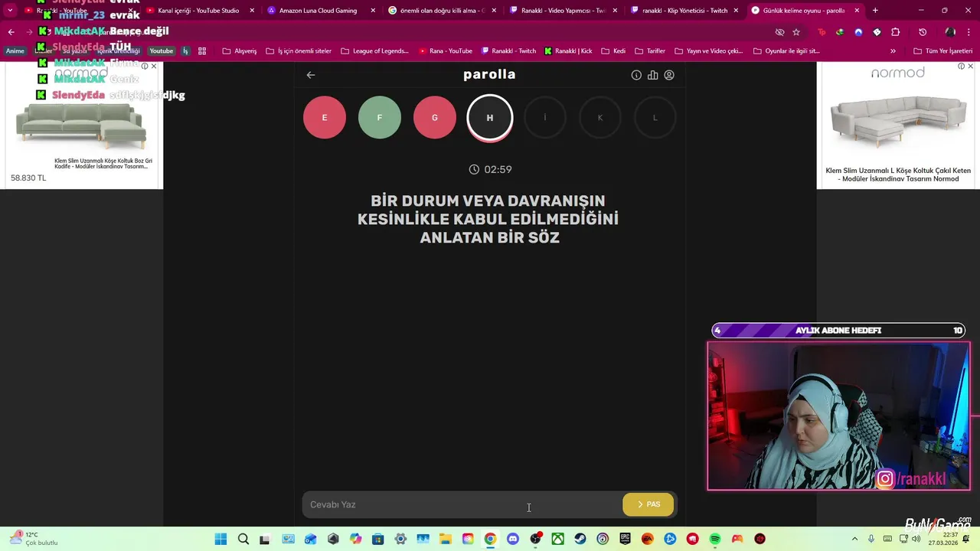Open Google Chrome from the taskbar

(x=490, y=539)
